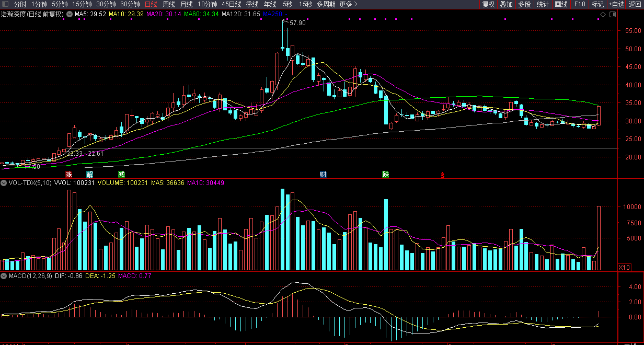This screenshot has height=345, width=644.
Task: Open the 画线 drawing tools
Action: (561, 4)
